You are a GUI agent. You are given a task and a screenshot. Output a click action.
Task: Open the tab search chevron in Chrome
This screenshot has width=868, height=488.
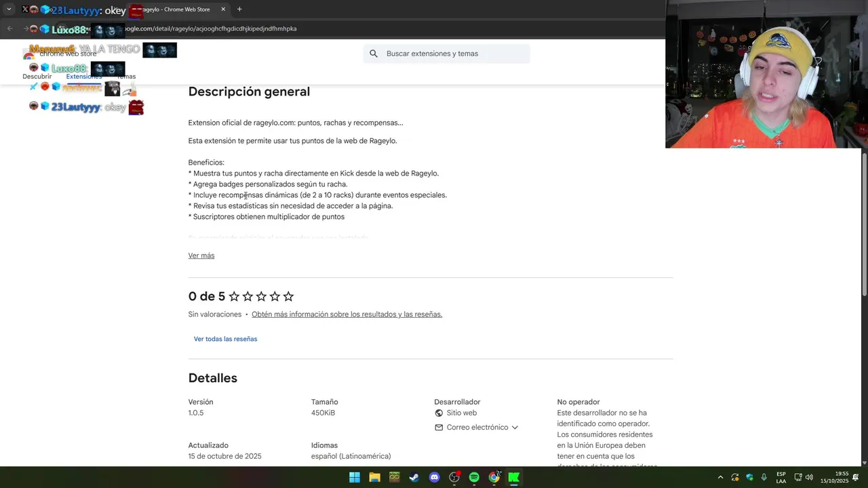coord(9,9)
